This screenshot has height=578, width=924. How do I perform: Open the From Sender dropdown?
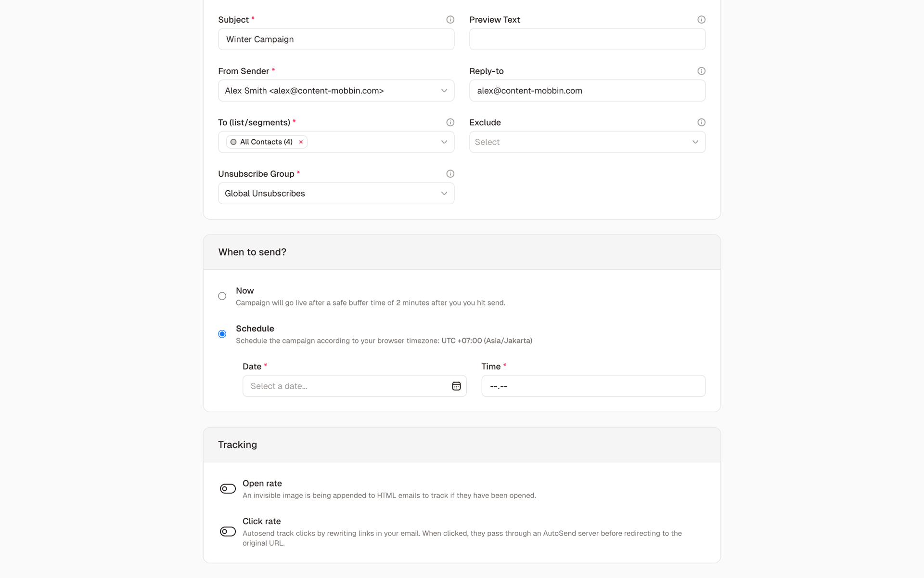(x=336, y=91)
